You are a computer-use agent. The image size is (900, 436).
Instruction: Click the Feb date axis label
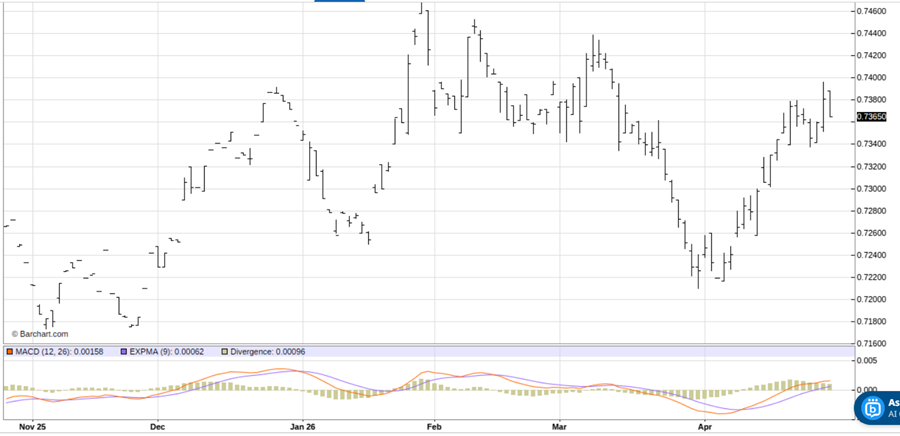coord(435,427)
